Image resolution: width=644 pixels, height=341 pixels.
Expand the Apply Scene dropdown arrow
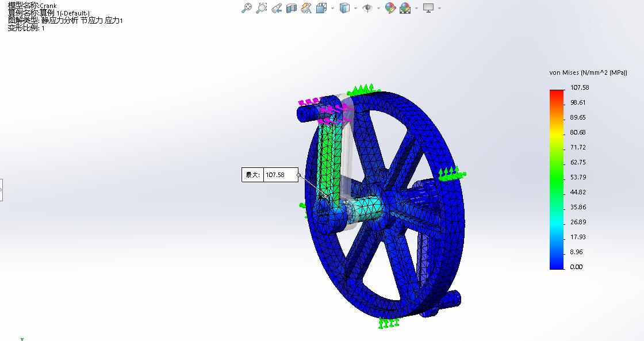pos(416,8)
